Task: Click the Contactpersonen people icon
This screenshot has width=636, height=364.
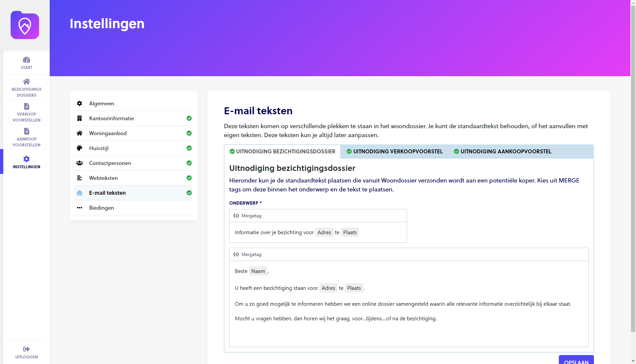Action: (x=79, y=163)
